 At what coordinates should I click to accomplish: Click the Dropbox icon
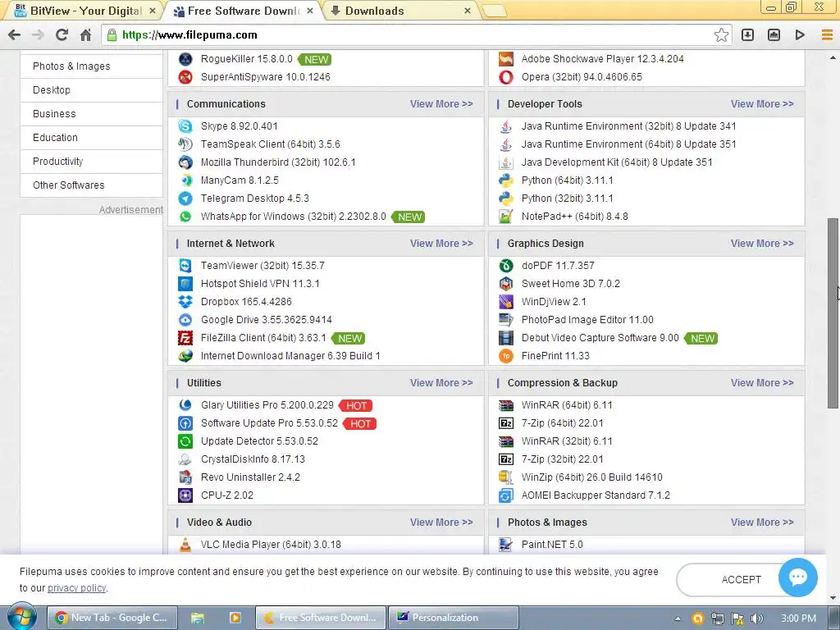(185, 302)
